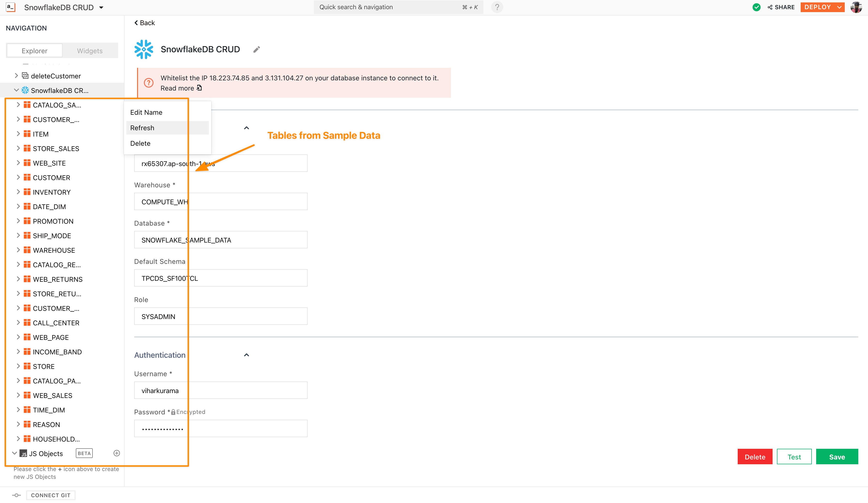868x503 pixels.
Task: Click the Appsmith logo icon
Action: (11, 7)
